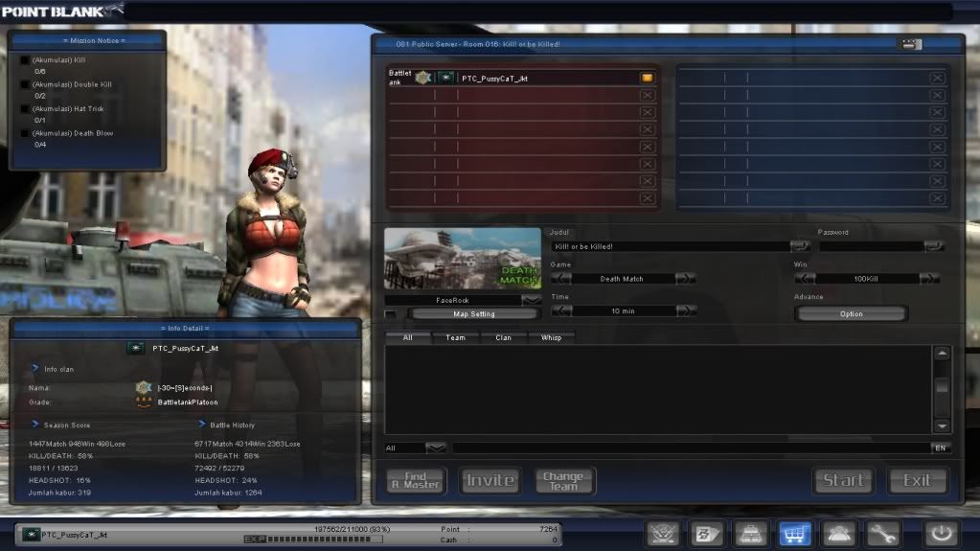The image size is (980, 551).
Task: Switch to the Clan chat tab
Action: tap(503, 337)
